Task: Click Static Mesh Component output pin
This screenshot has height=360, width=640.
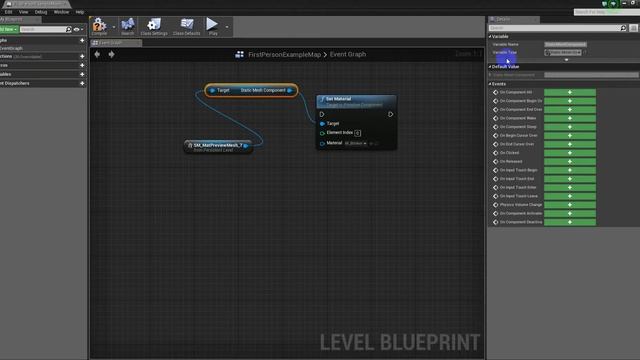Action: [289, 90]
